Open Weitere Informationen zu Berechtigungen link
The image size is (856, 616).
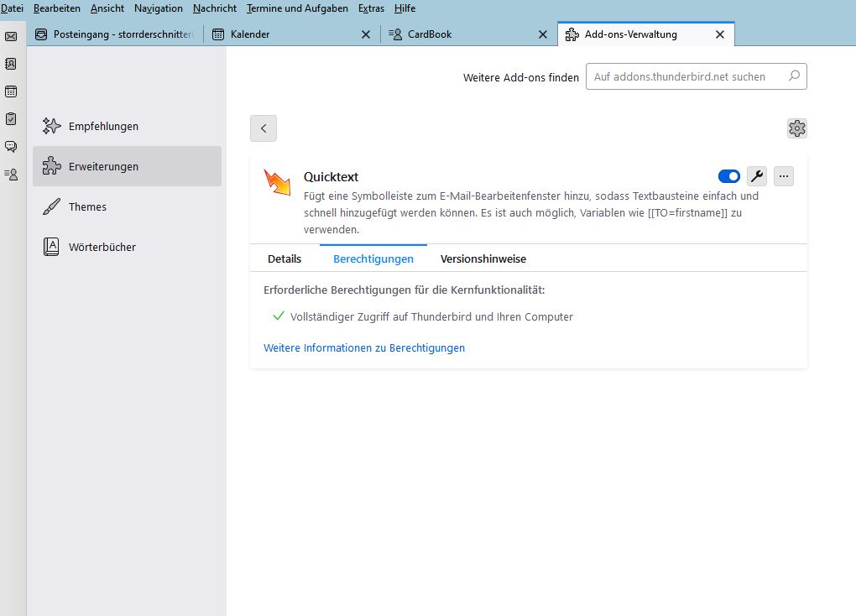coord(364,348)
